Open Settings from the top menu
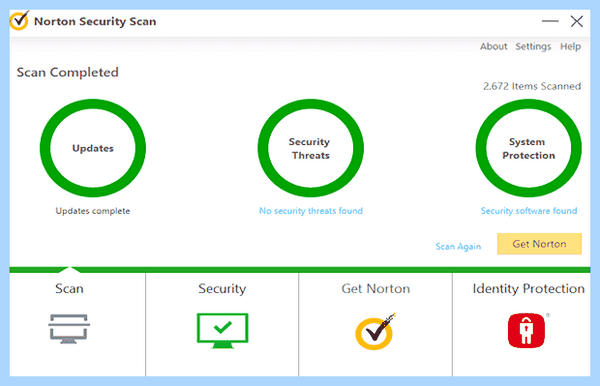Viewport: 600px width, 386px height. [533, 47]
